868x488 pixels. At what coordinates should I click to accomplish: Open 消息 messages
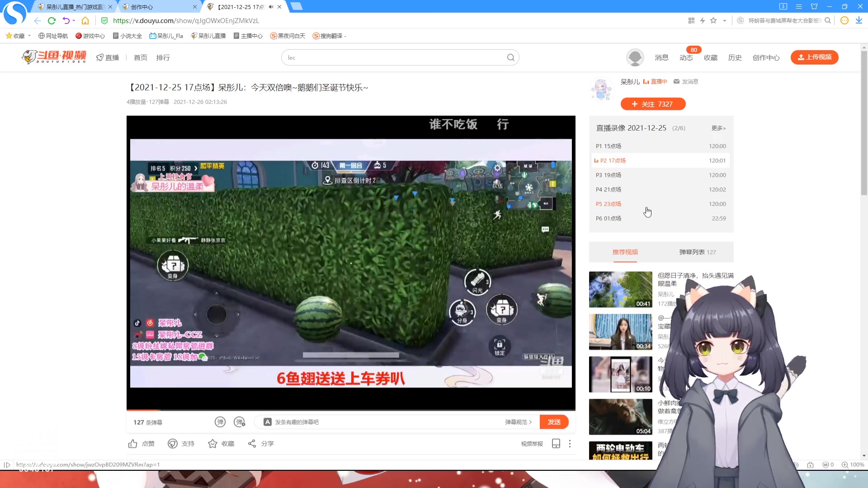click(661, 57)
